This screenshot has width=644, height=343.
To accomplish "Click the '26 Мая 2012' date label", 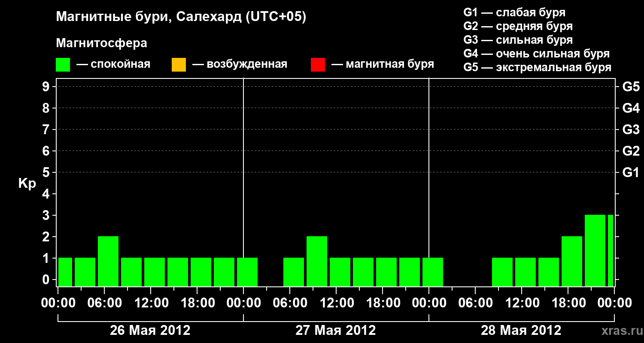I will point(150,331).
